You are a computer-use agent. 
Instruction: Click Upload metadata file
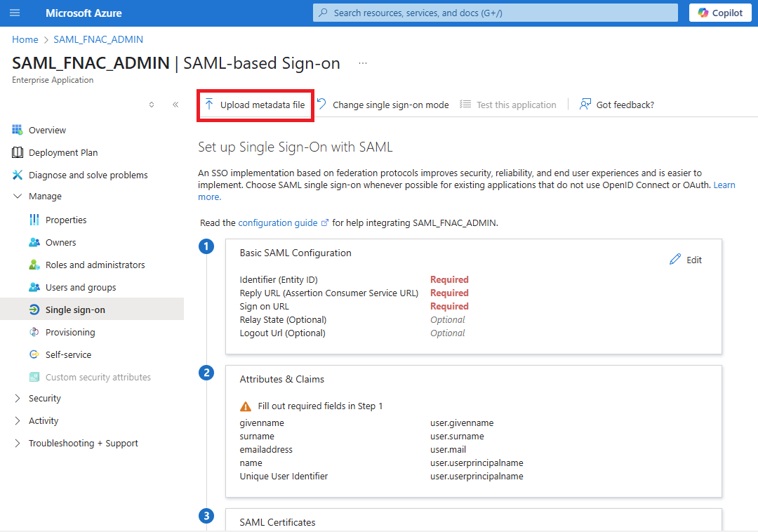255,104
